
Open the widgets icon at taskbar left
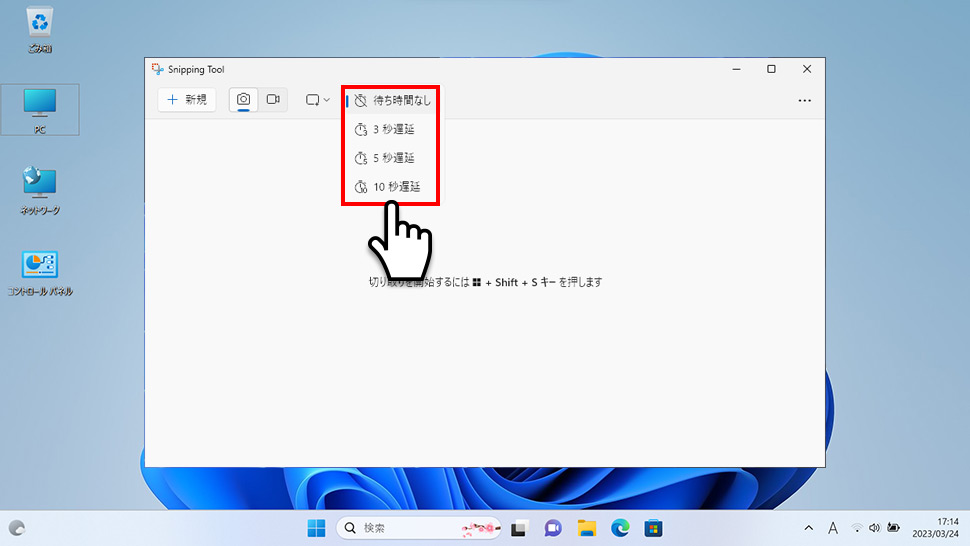(17, 528)
